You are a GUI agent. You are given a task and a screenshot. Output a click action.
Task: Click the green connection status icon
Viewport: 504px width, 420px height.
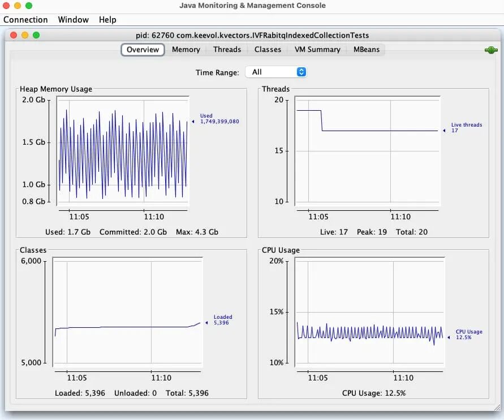click(491, 50)
